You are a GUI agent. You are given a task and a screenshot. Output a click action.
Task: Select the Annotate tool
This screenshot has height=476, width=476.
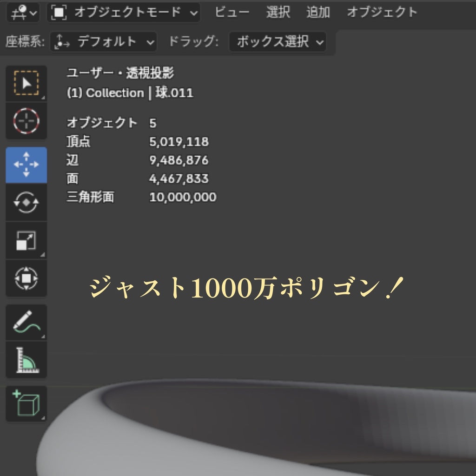[26, 322]
